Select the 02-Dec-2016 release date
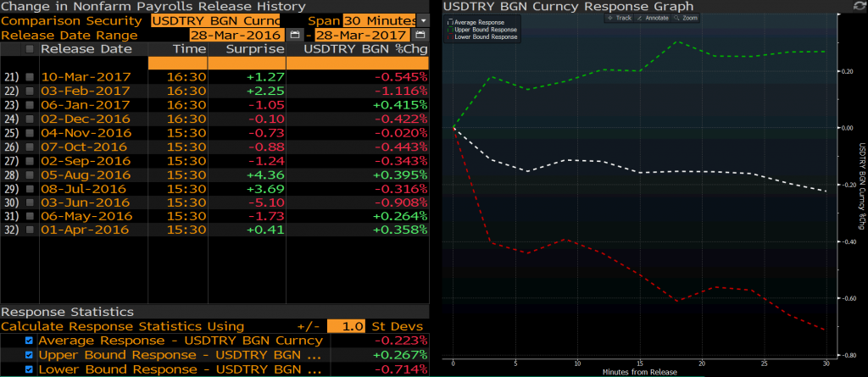The height and width of the screenshot is (377, 868). [86, 119]
